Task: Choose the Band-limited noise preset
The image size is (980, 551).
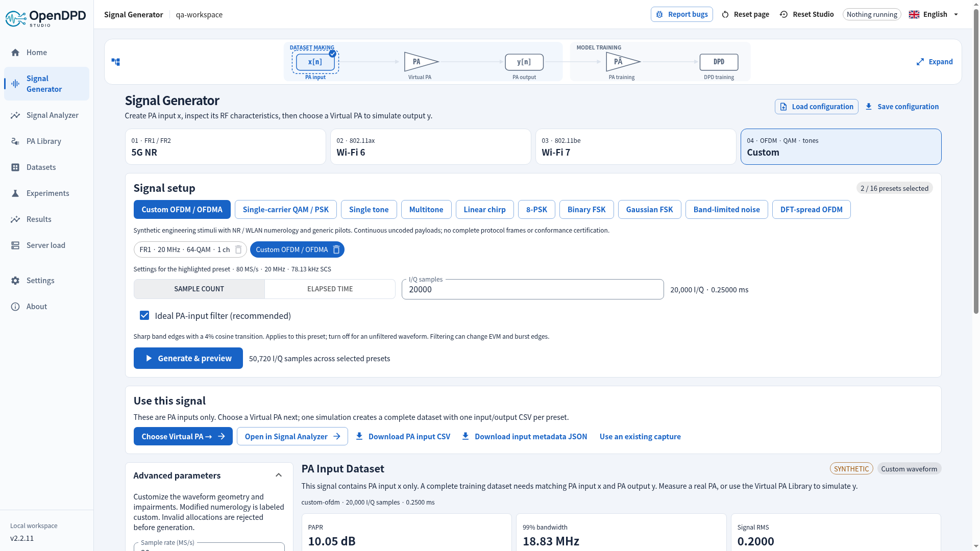Action: pos(726,210)
